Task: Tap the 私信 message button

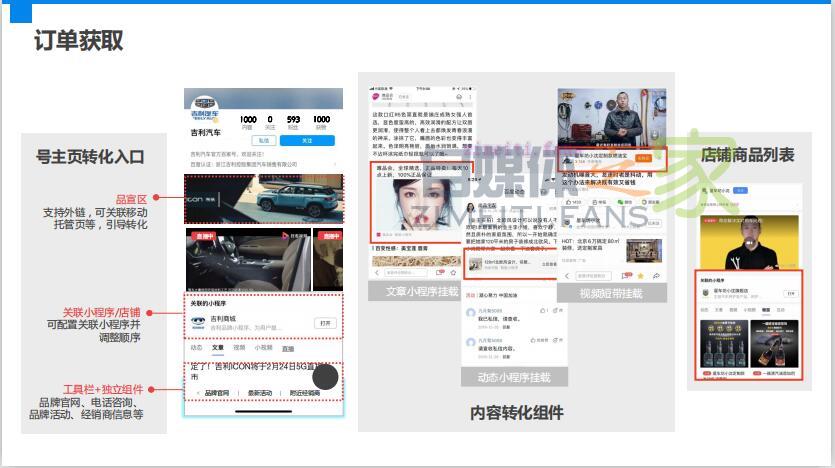Action: click(x=264, y=141)
